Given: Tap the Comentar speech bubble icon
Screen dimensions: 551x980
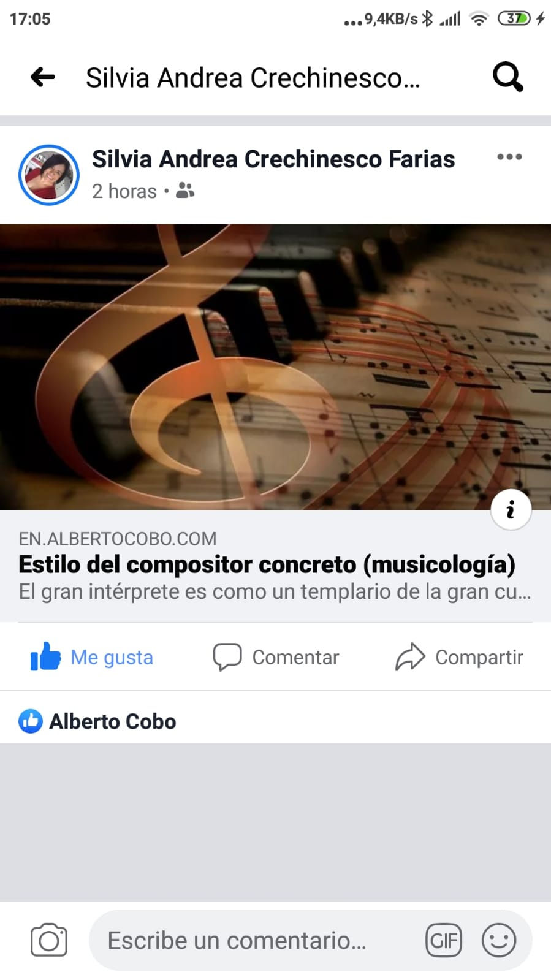Looking at the screenshot, I should [x=227, y=657].
